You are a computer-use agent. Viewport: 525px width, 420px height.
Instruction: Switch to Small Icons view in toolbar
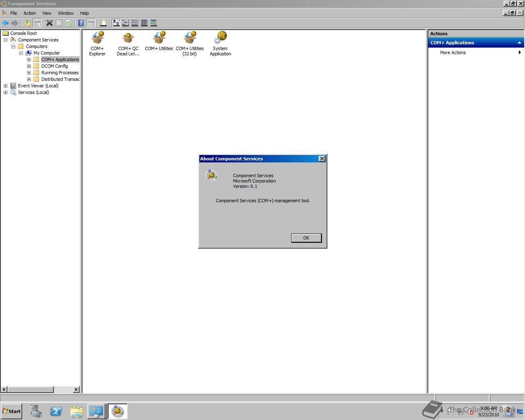pos(126,23)
